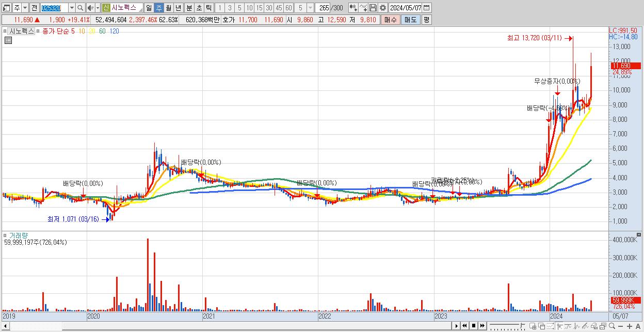Image resolution: width=644 pixels, height=332 pixels.
Task: Click the 시노펙스 legend label on chart
Action: coord(21,31)
